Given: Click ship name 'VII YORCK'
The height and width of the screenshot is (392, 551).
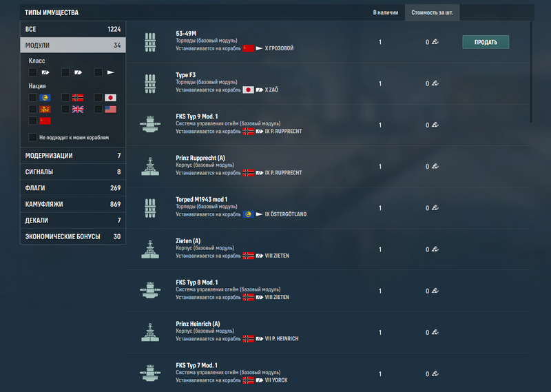Looking at the screenshot, I should click(x=276, y=380).
